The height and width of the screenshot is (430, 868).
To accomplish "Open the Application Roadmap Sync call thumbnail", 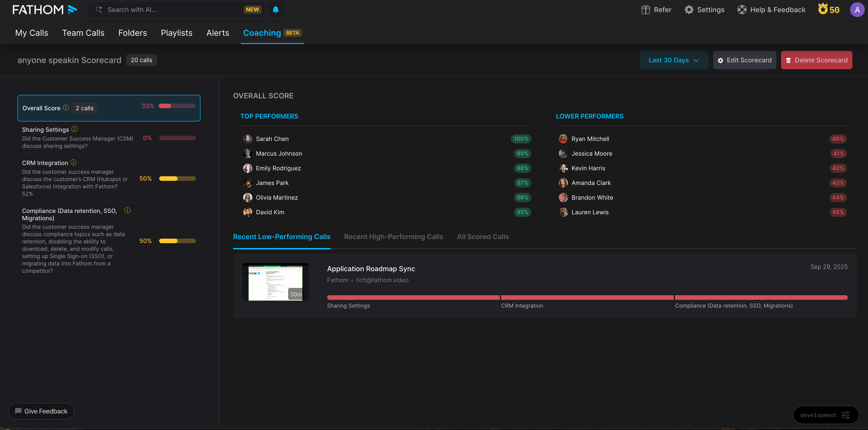I will coord(275,282).
